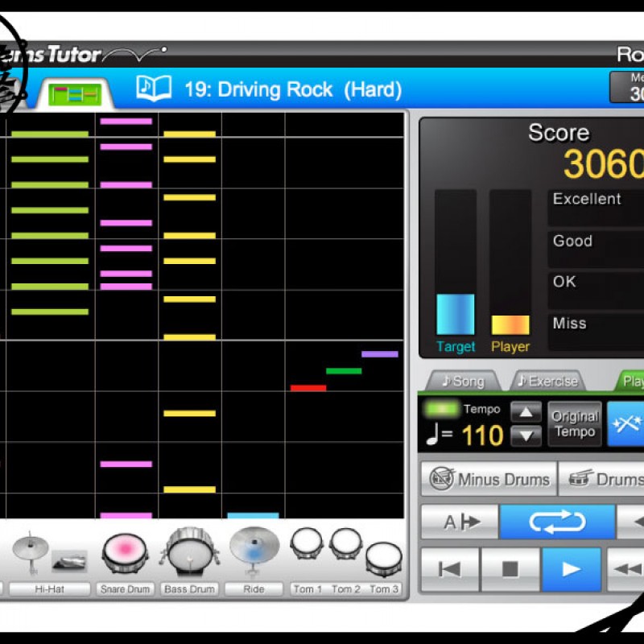Click the Excellent score row
This screenshot has height=644, width=644.
click(596, 208)
